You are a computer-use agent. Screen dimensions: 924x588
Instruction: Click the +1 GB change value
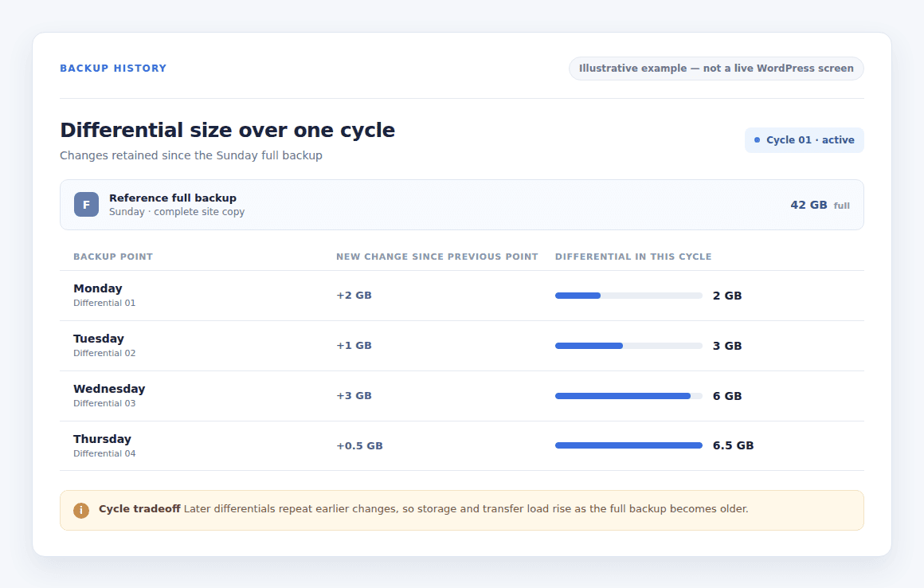coord(354,346)
